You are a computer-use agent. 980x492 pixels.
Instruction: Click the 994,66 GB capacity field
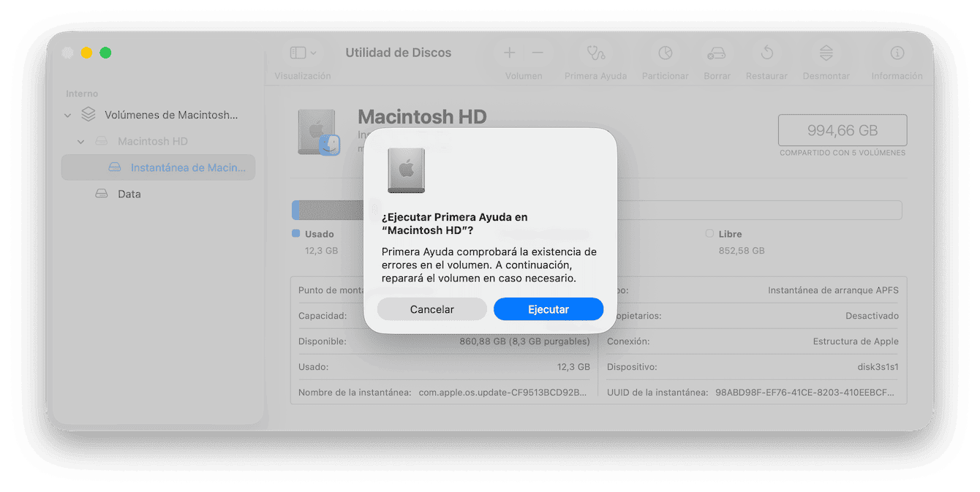(842, 130)
